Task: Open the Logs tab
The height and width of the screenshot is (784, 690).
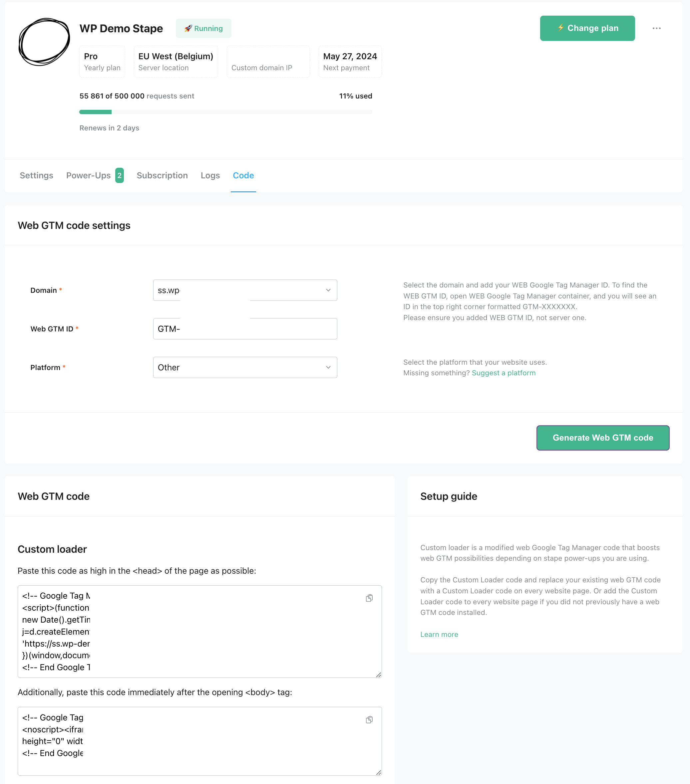Action: coord(210,175)
